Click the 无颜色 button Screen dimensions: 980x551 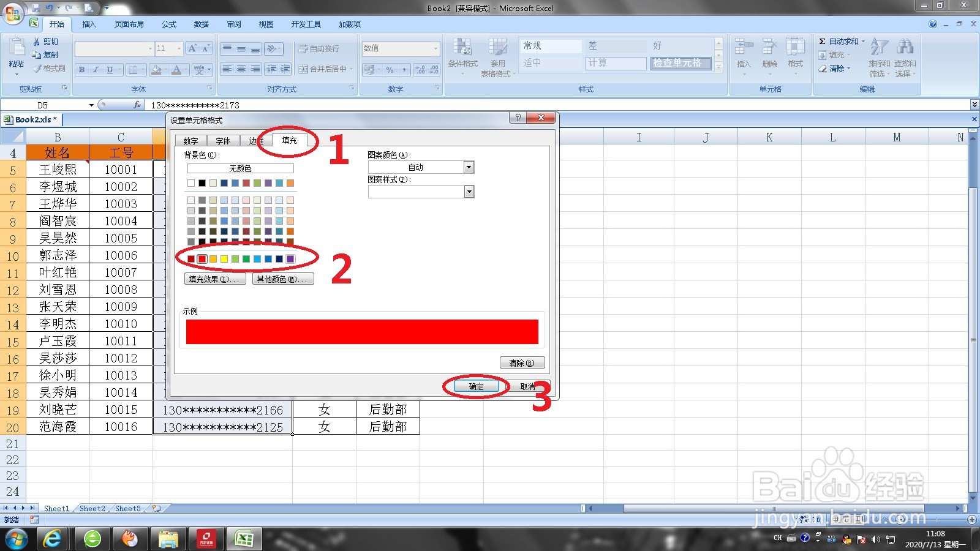click(240, 168)
